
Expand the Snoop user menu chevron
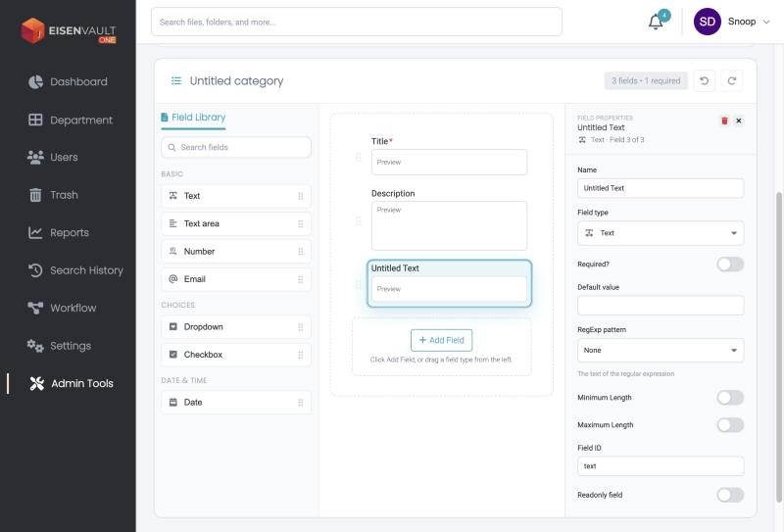point(766,22)
